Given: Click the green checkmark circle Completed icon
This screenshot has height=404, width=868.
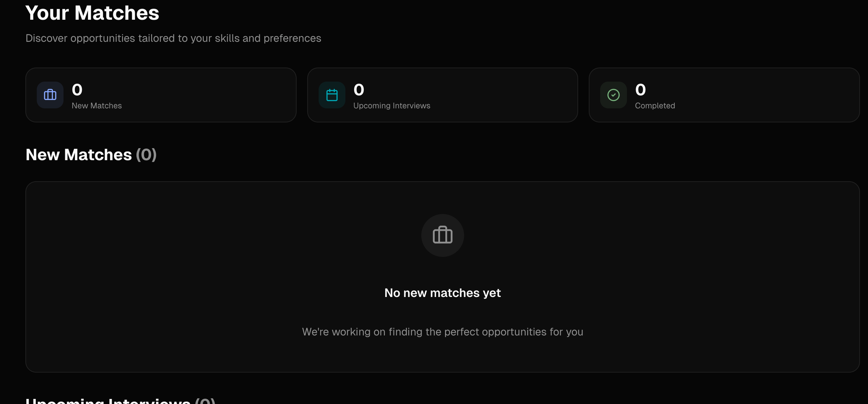Looking at the screenshot, I should point(613,95).
